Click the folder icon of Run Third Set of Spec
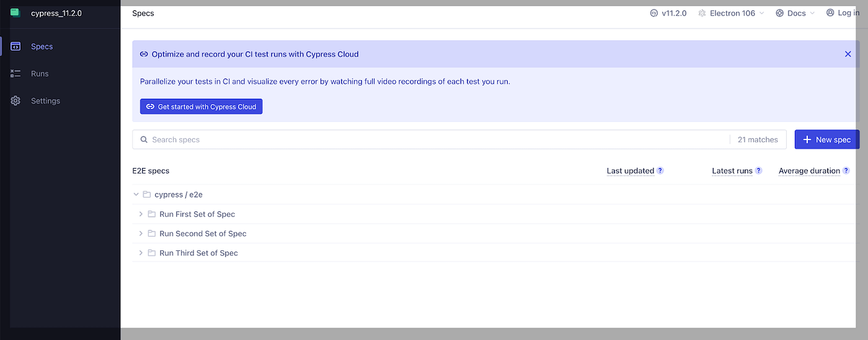868x340 pixels. pos(152,253)
